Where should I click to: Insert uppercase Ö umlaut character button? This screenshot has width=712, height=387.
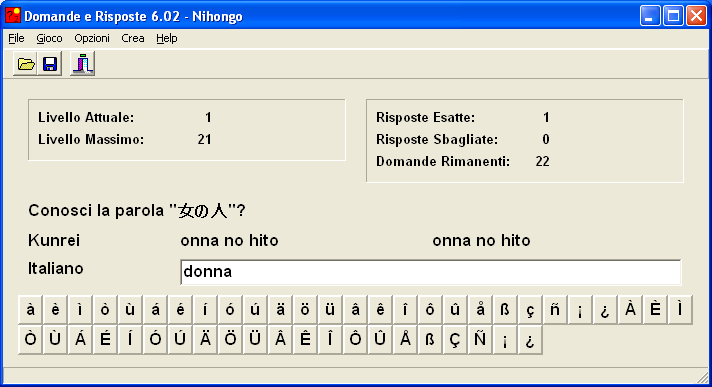coord(230,340)
